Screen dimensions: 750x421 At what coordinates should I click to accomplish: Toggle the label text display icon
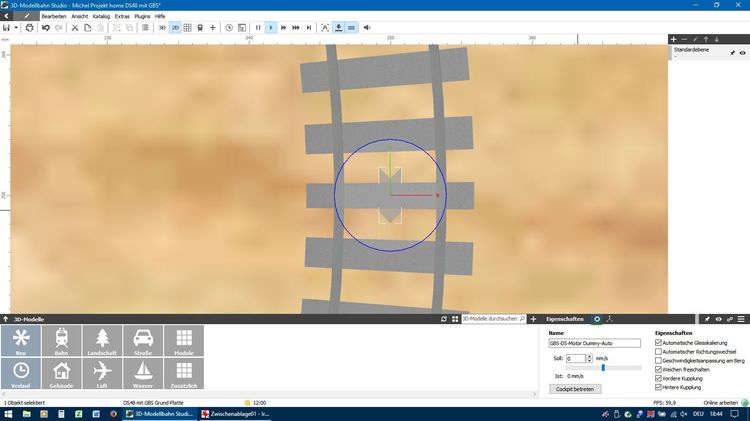point(325,28)
